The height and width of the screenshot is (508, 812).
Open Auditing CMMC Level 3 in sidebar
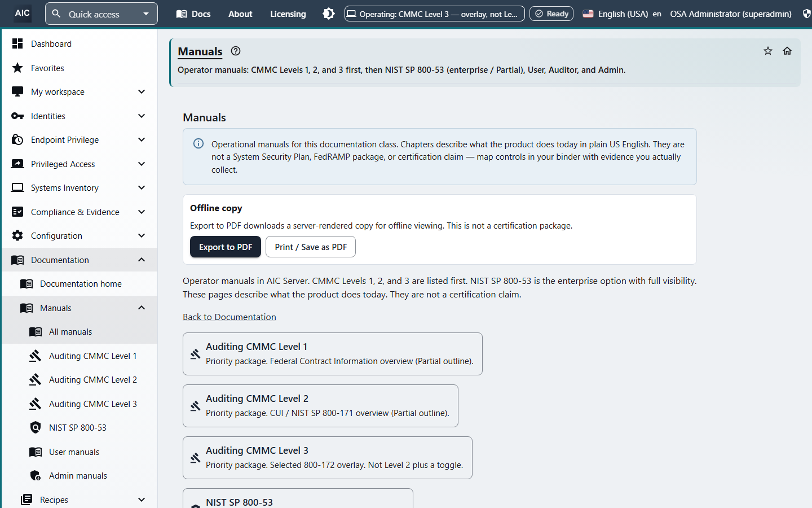[80, 404]
